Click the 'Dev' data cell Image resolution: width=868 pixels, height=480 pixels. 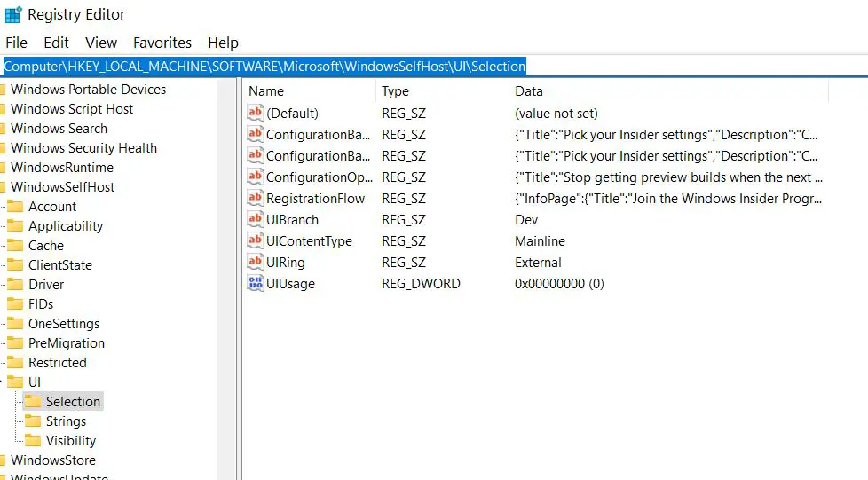[x=526, y=220]
